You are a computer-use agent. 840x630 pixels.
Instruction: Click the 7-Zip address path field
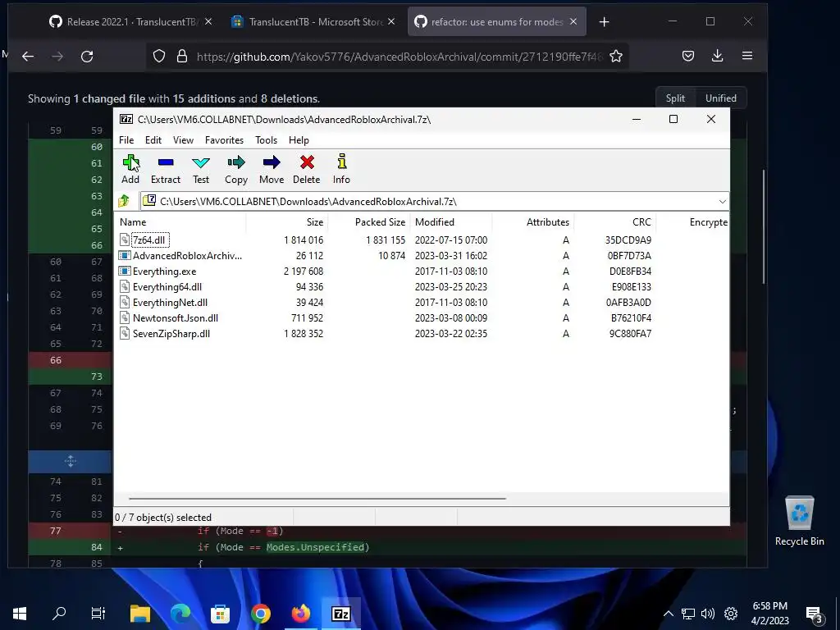(428, 202)
